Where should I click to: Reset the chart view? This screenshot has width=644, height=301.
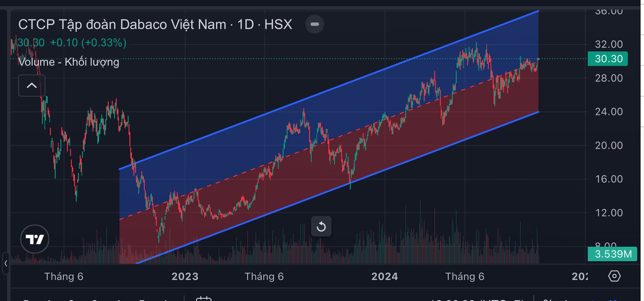coord(321,226)
